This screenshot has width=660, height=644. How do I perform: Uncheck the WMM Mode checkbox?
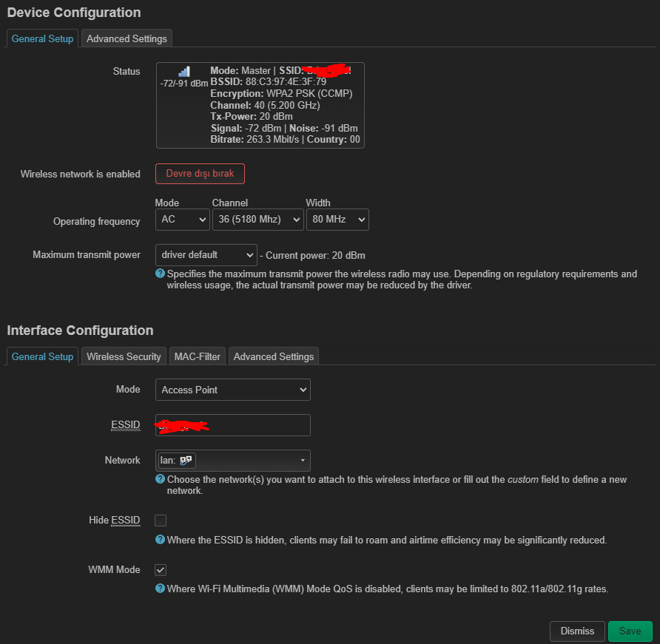[161, 570]
